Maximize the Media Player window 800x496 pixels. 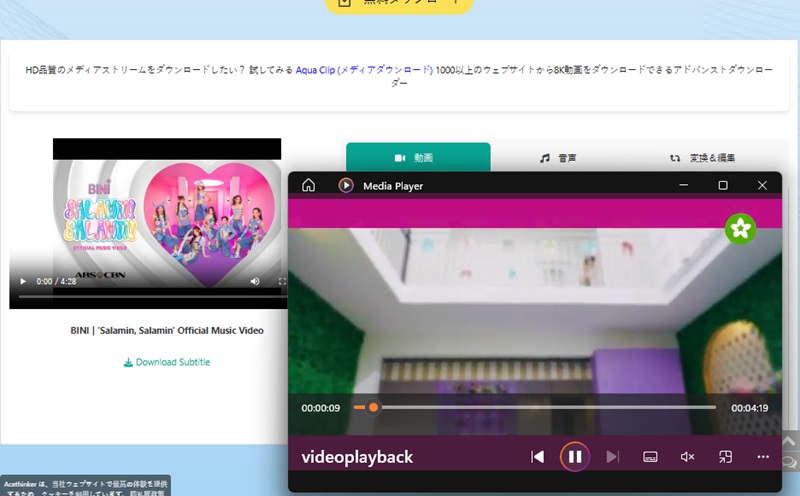(x=723, y=185)
